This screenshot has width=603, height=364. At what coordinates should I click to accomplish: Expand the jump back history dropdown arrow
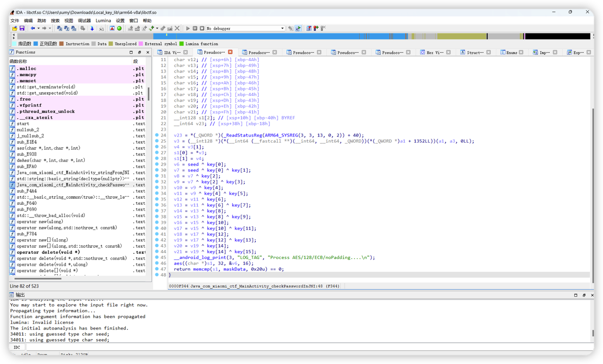tap(38, 28)
